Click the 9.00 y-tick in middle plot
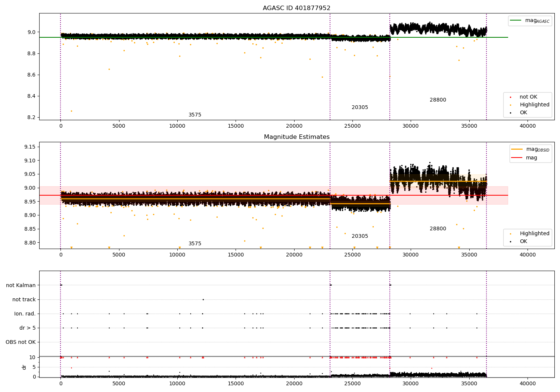This screenshot has height=392, width=560. pos(29,188)
